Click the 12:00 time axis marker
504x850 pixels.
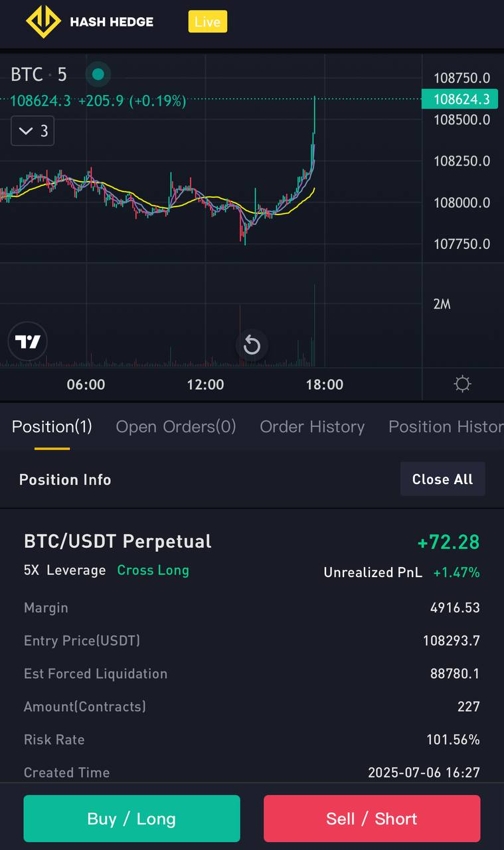coord(205,384)
